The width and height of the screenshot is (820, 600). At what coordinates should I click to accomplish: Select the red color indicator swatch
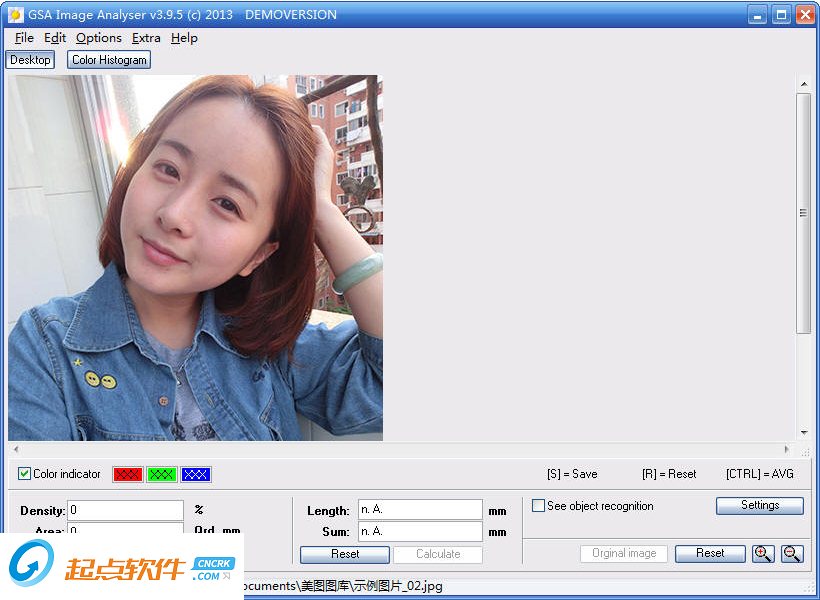pos(126,474)
